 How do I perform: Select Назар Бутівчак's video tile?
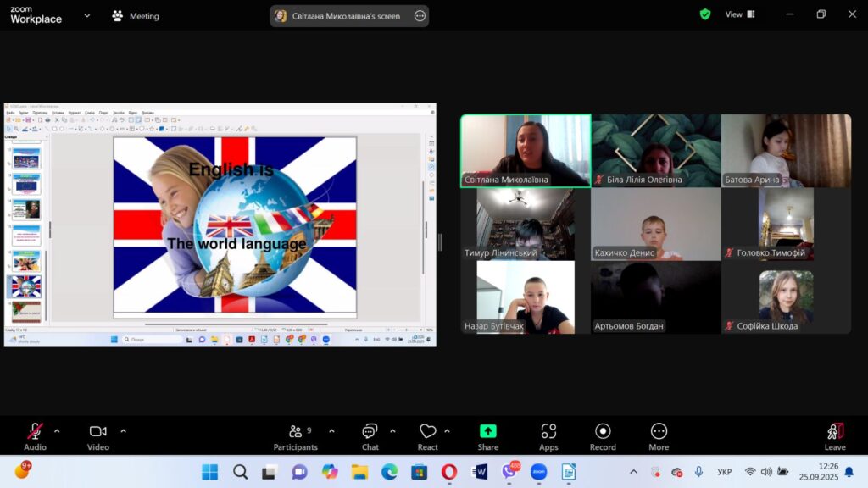pos(526,297)
